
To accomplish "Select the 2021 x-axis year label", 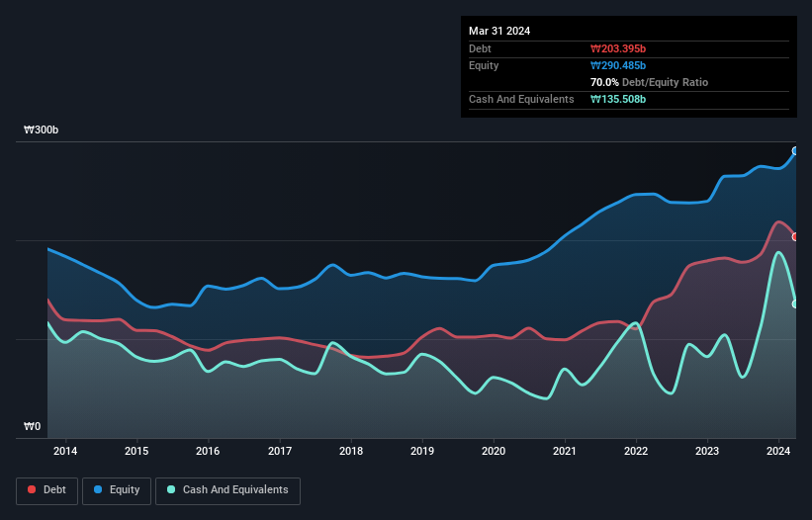I will (x=565, y=452).
